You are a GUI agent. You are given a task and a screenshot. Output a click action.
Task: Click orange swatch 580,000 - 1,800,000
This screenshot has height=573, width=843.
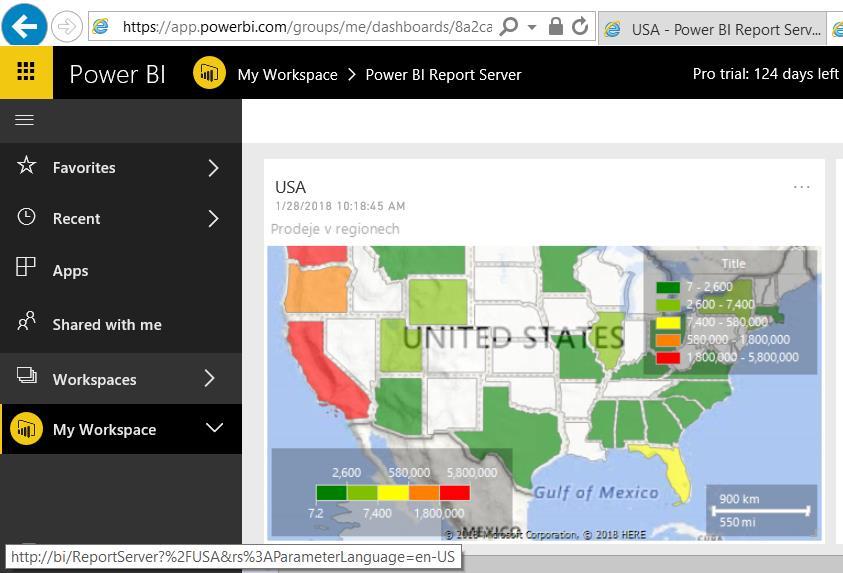point(668,340)
